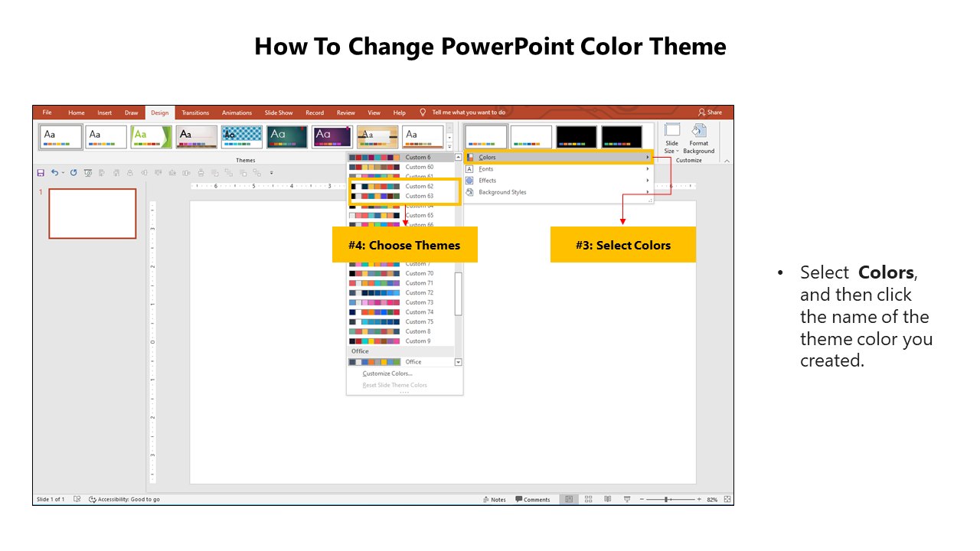980x551 pixels.
Task: Open the View tab
Action: click(374, 112)
